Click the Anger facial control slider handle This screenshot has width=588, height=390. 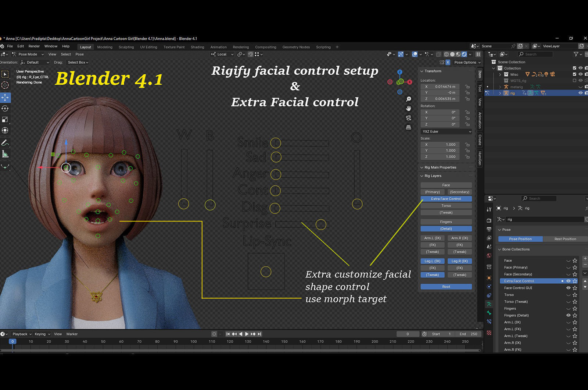coord(276,174)
